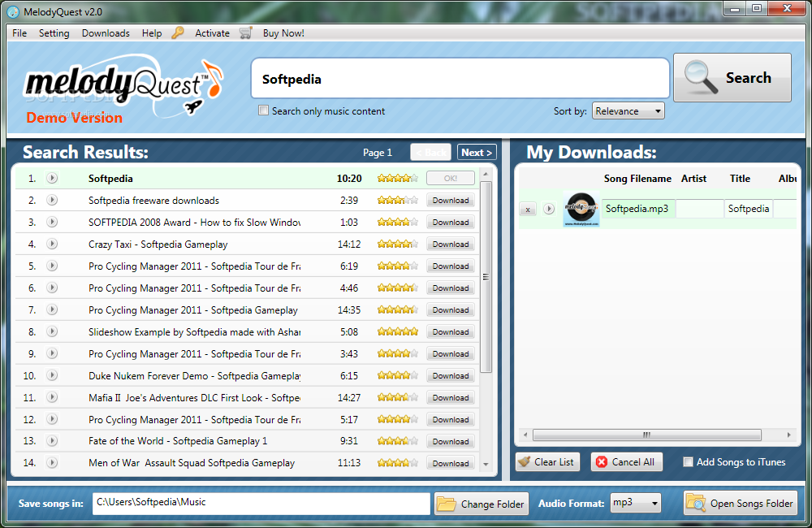This screenshot has height=528, width=812.
Task: Play preview of result number 12
Action: pyautogui.click(x=52, y=419)
